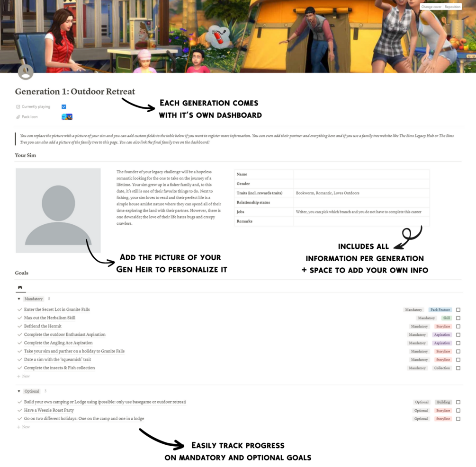This screenshot has height=467, width=476.
Task: Check off outdoor Enthusiast Aspiration goal
Action: click(458, 335)
